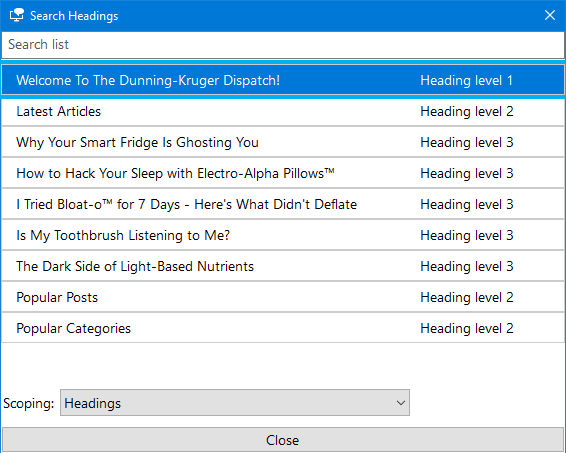Click the Search Headings app icon

click(x=17, y=16)
